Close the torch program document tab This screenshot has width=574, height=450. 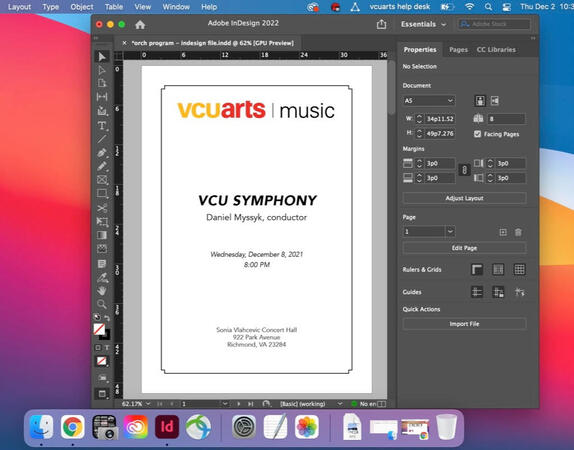pos(124,43)
